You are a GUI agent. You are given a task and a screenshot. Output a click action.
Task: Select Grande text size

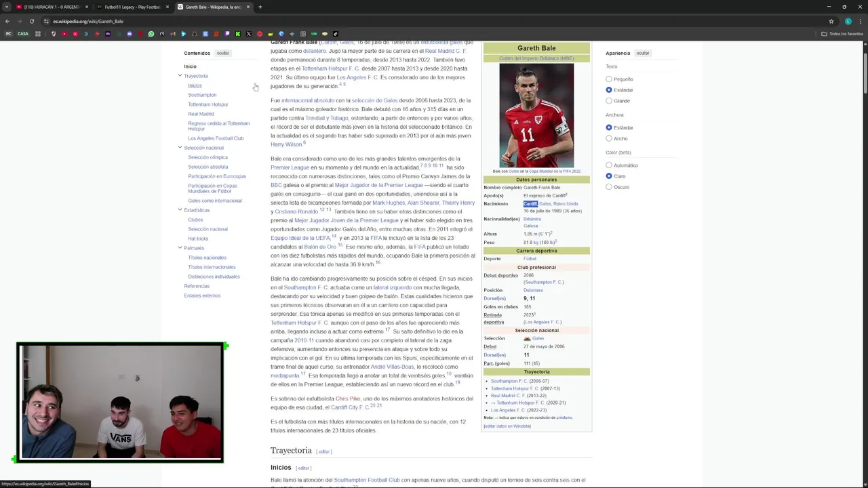609,101
